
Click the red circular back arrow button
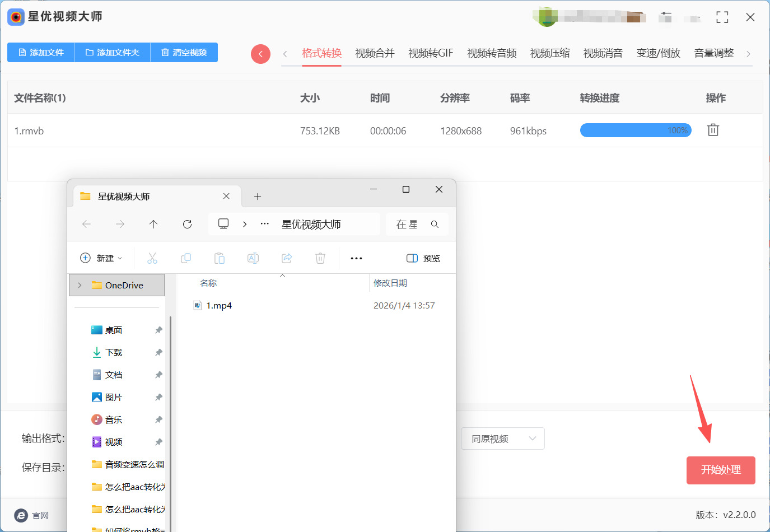tap(260, 54)
